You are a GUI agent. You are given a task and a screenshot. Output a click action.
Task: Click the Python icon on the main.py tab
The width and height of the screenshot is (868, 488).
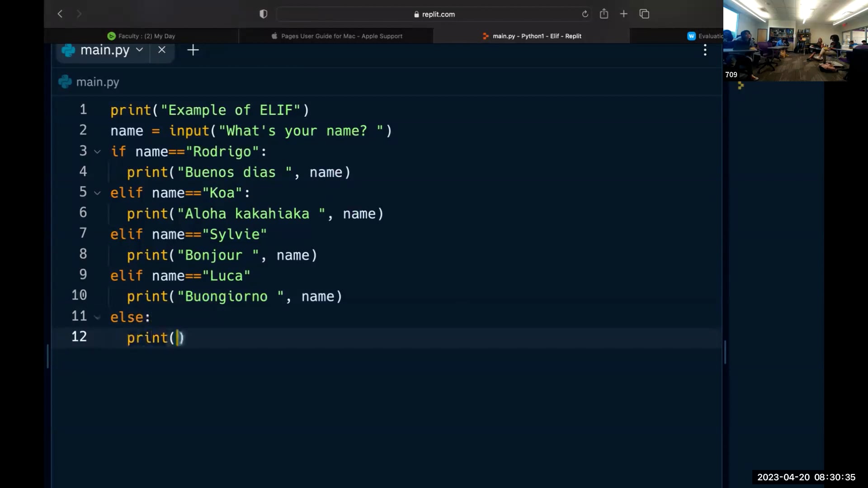(x=67, y=50)
